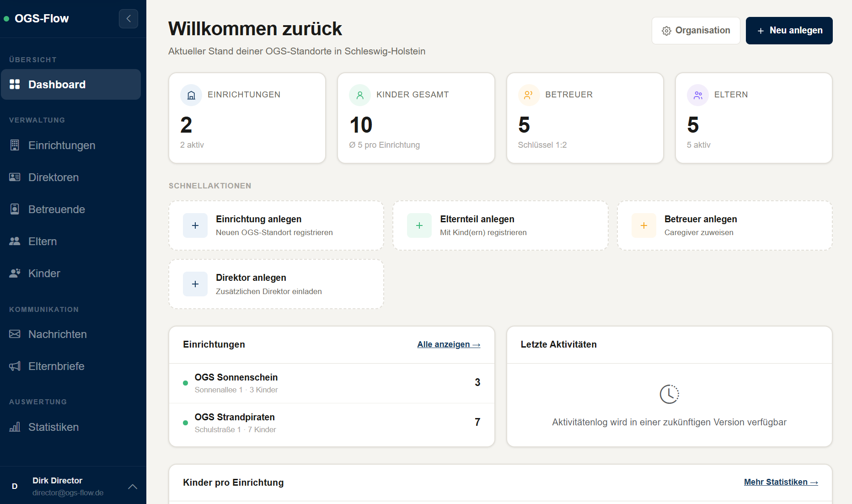Open the Eltern section in sidebar

point(71,241)
